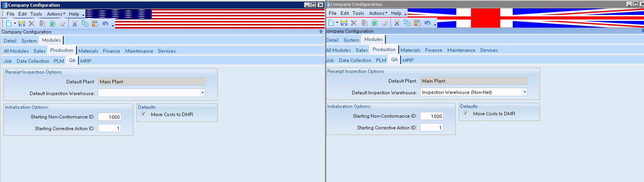This screenshot has height=182, width=644.
Task: Expand toolbar overflow arrow in right window
Action: (x=435, y=25)
